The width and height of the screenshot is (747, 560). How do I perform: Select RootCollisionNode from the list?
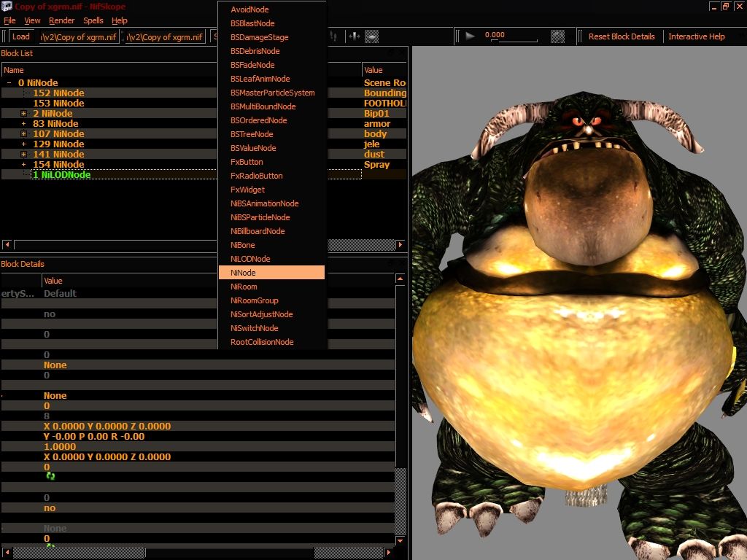tap(271, 342)
